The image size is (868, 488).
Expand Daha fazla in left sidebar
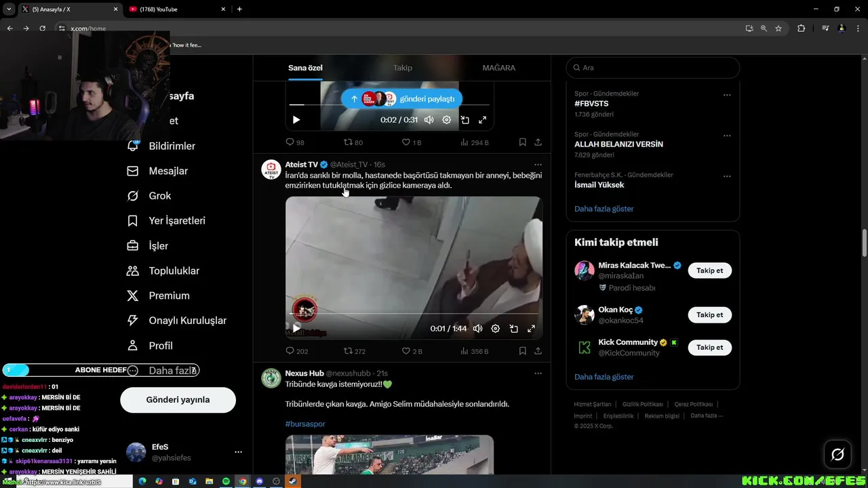(x=163, y=371)
